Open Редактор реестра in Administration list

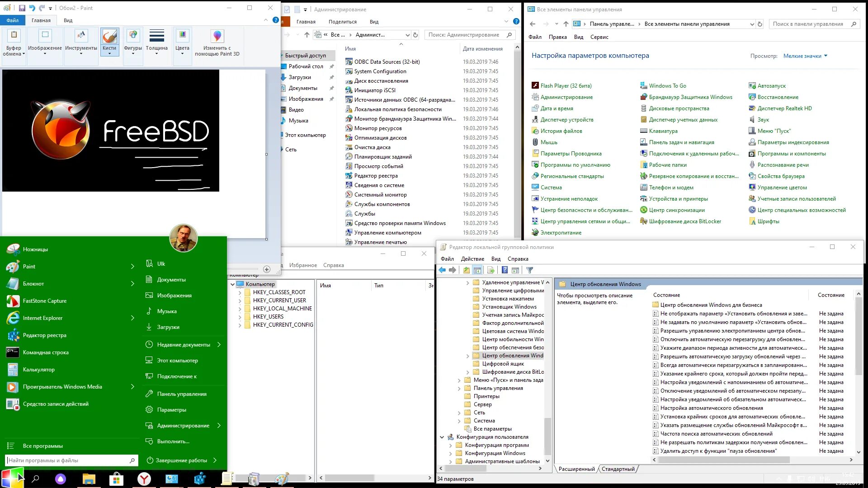[x=376, y=176]
